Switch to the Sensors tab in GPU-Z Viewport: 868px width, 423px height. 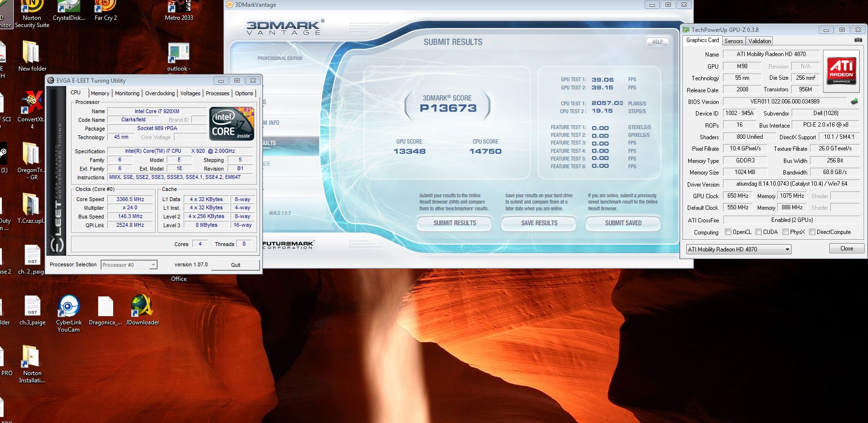(734, 41)
